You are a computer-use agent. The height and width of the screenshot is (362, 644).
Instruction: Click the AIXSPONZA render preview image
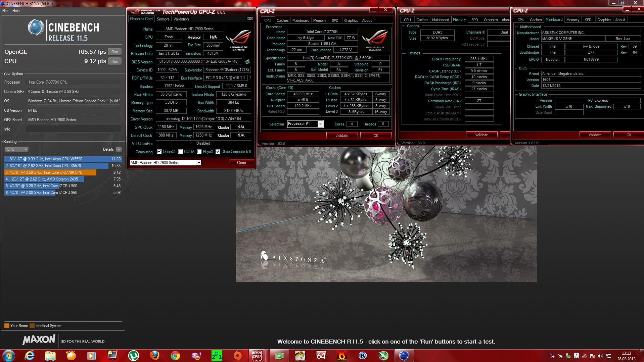(x=386, y=214)
